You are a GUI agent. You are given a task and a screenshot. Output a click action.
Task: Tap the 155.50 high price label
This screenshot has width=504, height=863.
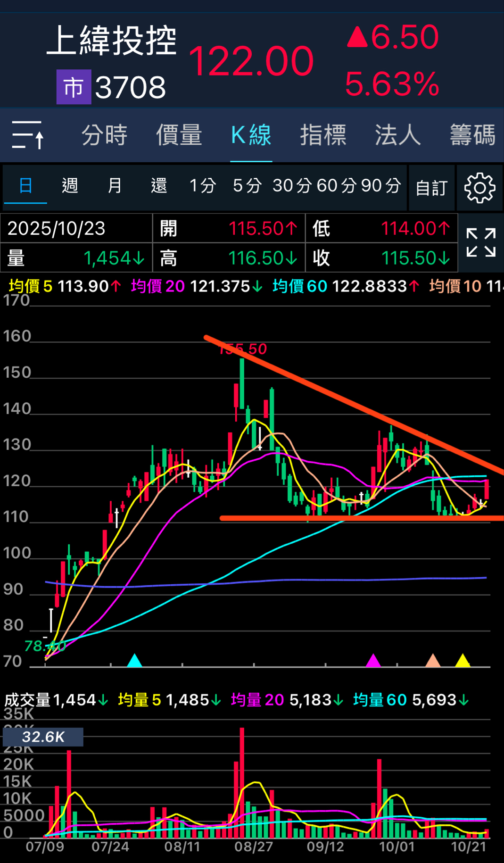click(243, 349)
